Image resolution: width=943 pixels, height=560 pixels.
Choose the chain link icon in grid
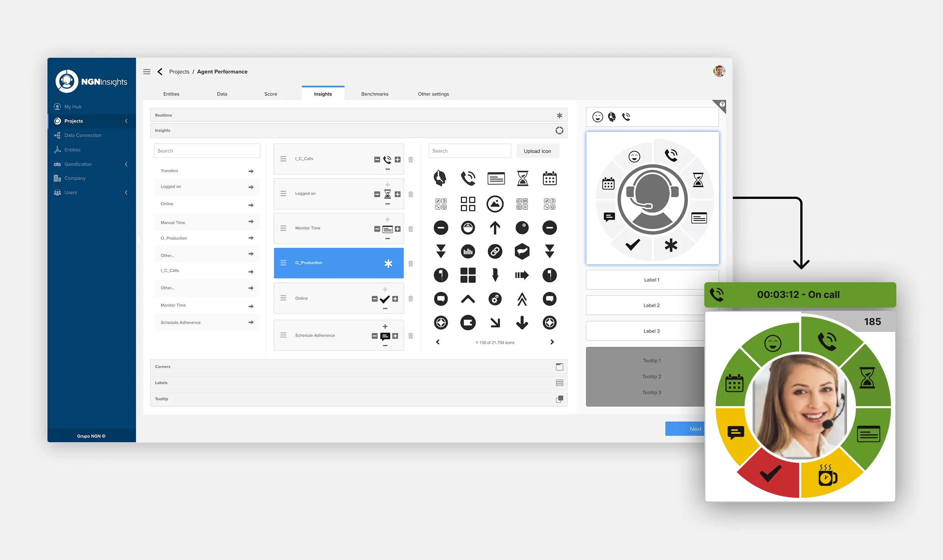[x=495, y=251]
